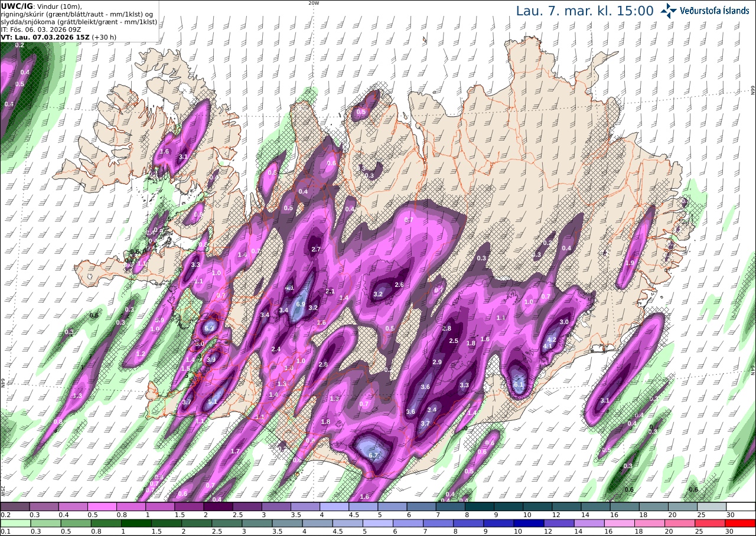Click the 4.2 precipitation value on map
Image resolution: width=756 pixels, height=536 pixels.
[x=552, y=339]
